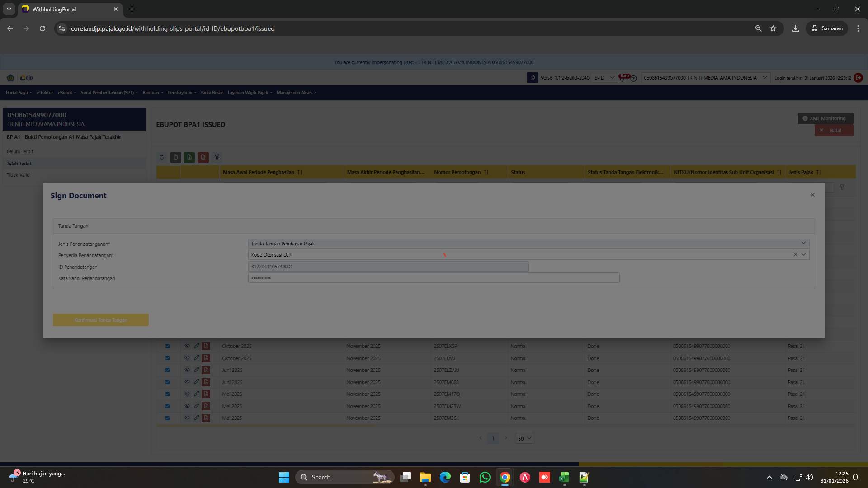Preview the first Oktober 2025 slip via eye icon
This screenshot has height=488, width=868.
tap(187, 346)
